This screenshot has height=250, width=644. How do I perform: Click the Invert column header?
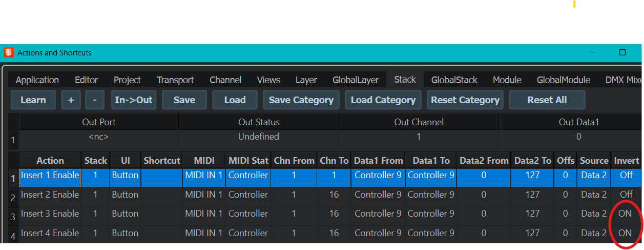click(626, 161)
